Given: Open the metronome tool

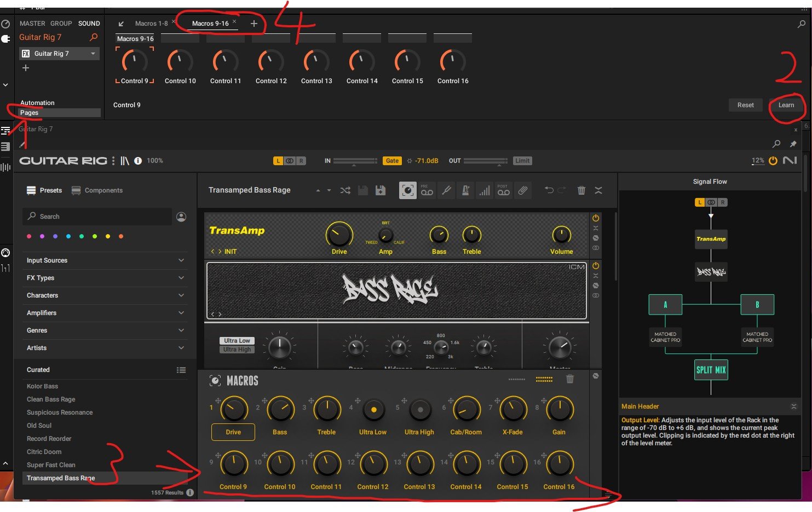Looking at the screenshot, I should click(x=465, y=190).
